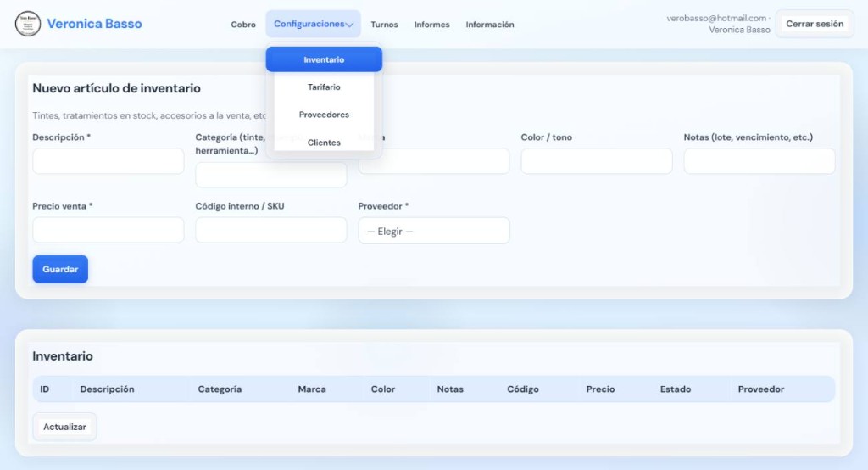Open the Tarifario menu entry

[324, 87]
